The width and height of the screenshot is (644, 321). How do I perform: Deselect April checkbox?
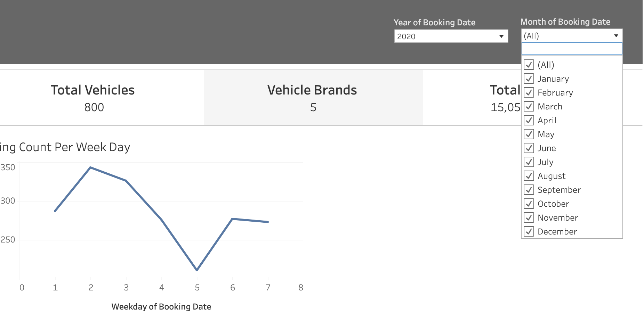(529, 120)
